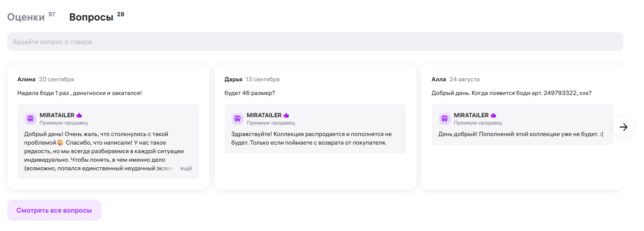Click the premium crown icon in Алла's card
This screenshot has width=644, height=231.
493,115
